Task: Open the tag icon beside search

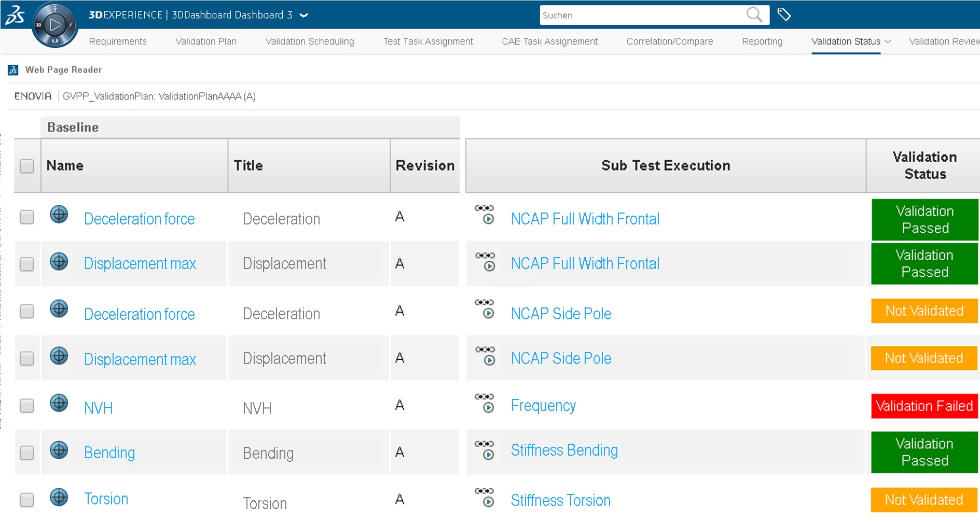Action: point(784,15)
